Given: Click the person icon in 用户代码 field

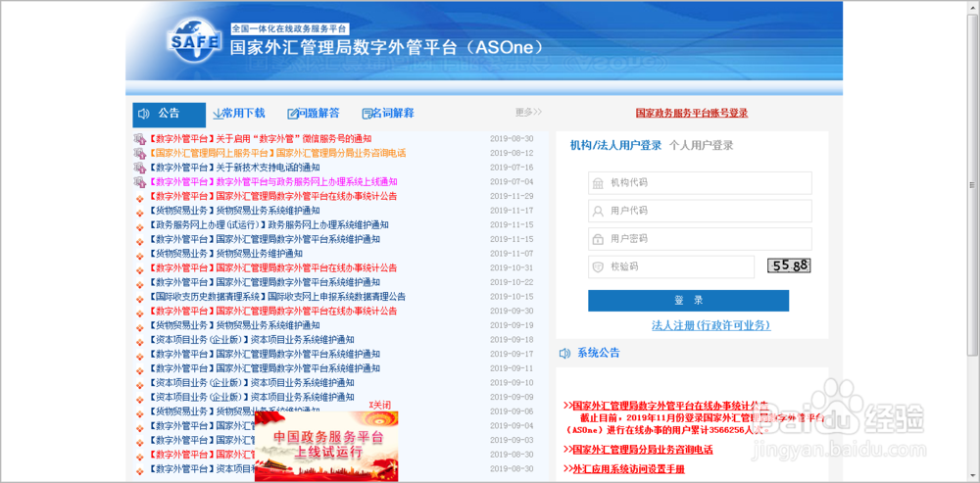Looking at the screenshot, I should coord(598,212).
